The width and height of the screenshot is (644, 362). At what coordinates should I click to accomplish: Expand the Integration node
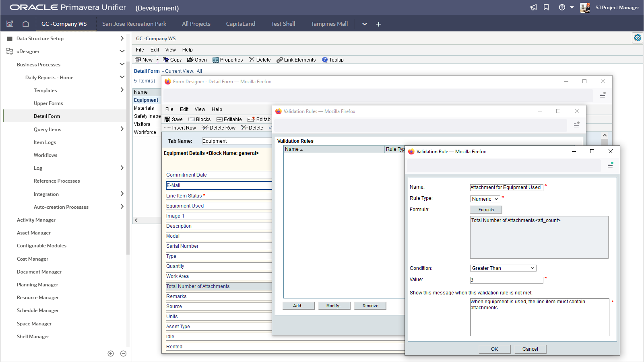coord(122,193)
